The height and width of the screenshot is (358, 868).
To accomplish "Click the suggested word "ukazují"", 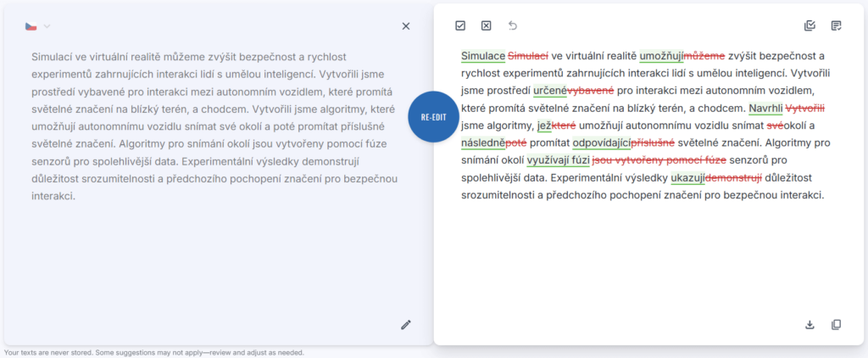I will click(x=687, y=178).
